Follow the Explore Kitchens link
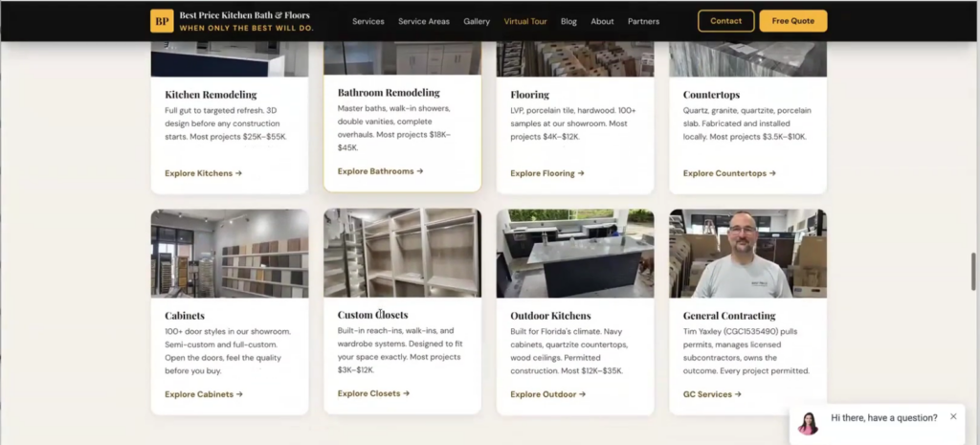Screen dimensions: 980x445 coord(203,173)
